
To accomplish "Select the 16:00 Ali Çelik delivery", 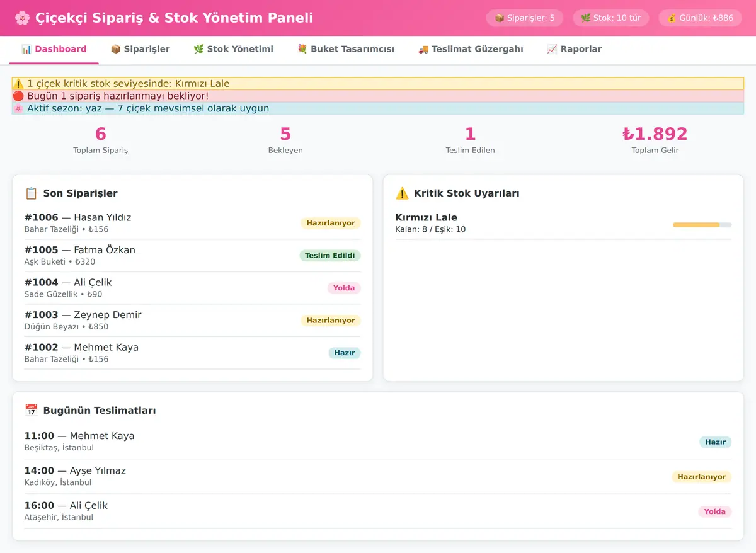I will coord(378,511).
